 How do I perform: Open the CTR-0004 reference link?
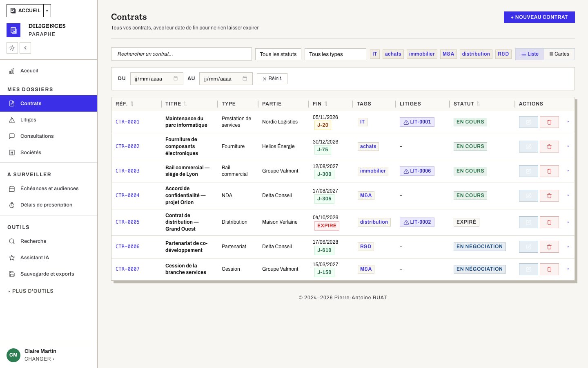coord(127,195)
